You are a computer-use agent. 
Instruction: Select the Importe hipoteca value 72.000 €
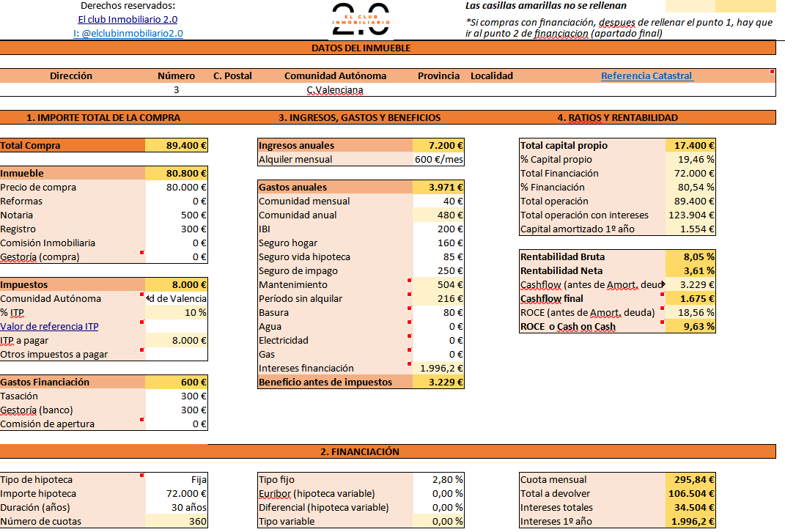(176, 494)
